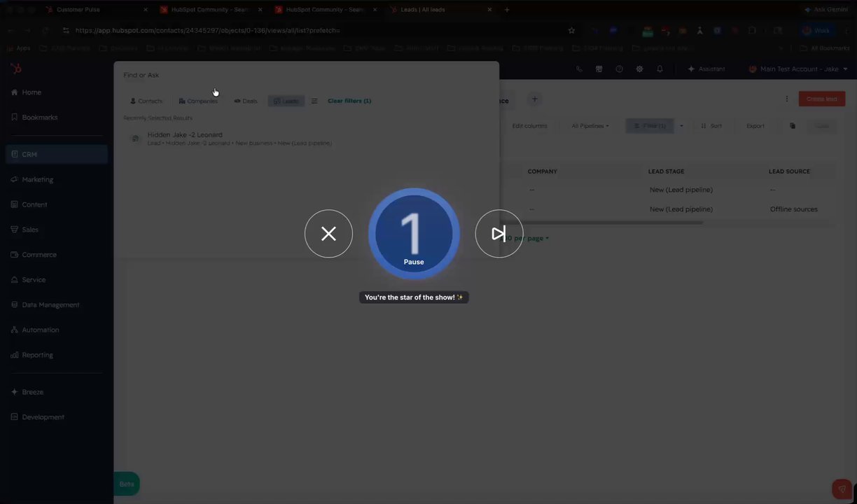Open a new browser tab
The image size is (857, 504).
[x=507, y=10]
